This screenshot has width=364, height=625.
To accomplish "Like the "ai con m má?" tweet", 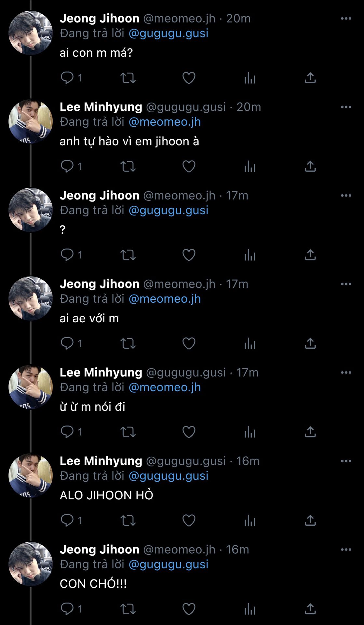I will pos(189,78).
